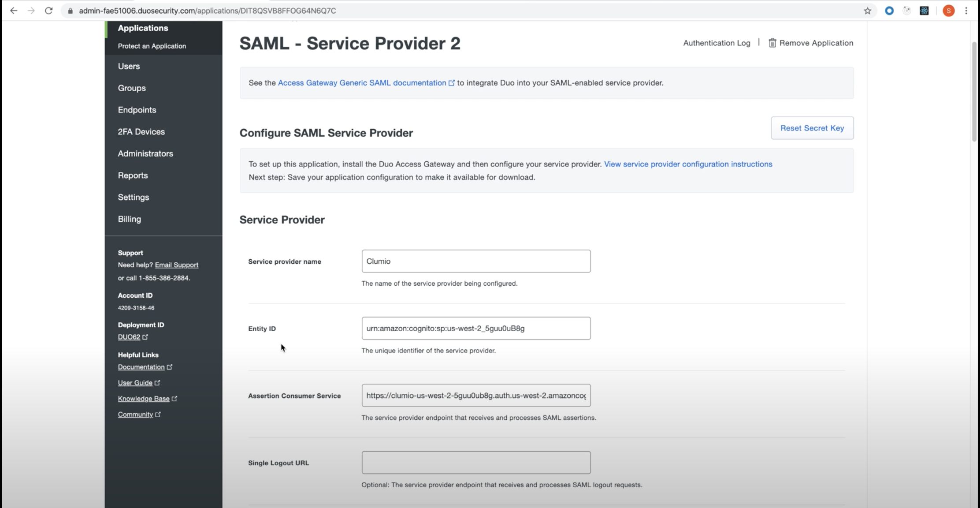Focus the empty Single Logout URL field
The height and width of the screenshot is (508, 980).
pyautogui.click(x=476, y=462)
